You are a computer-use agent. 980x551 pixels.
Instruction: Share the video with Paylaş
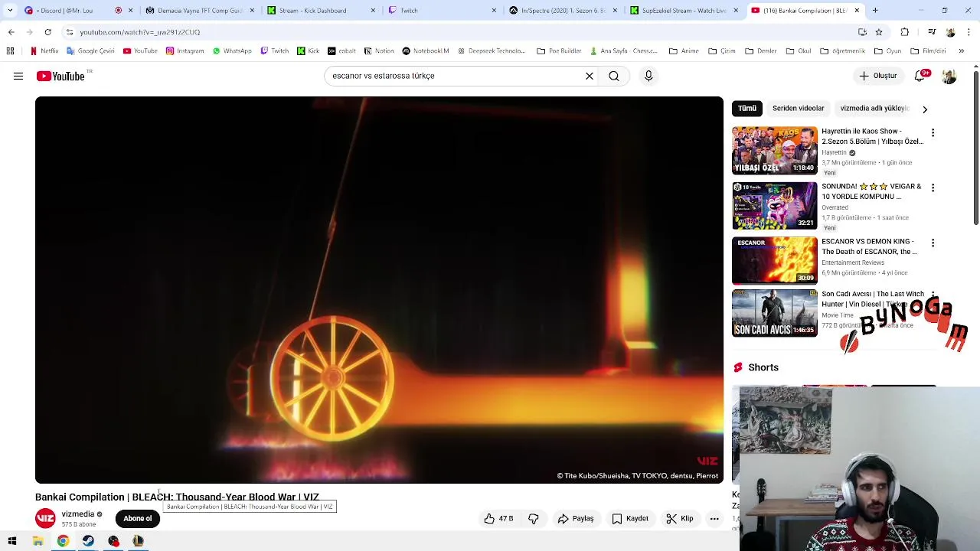576,519
